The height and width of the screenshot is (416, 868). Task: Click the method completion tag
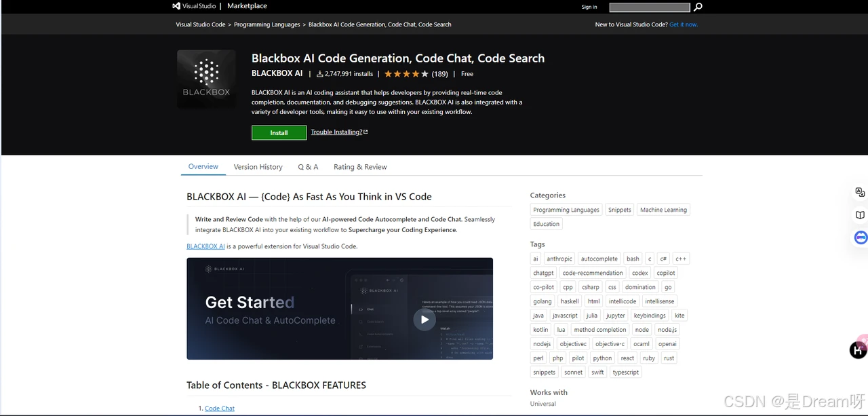[600, 330]
